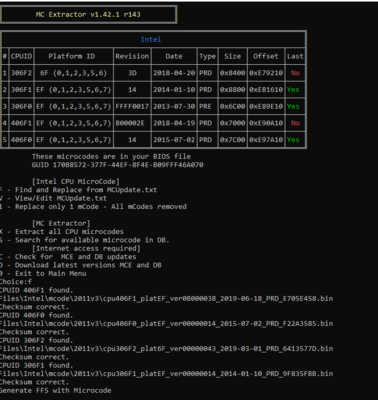Click the Offset column header
This screenshot has width=378, height=400.
click(x=266, y=56)
